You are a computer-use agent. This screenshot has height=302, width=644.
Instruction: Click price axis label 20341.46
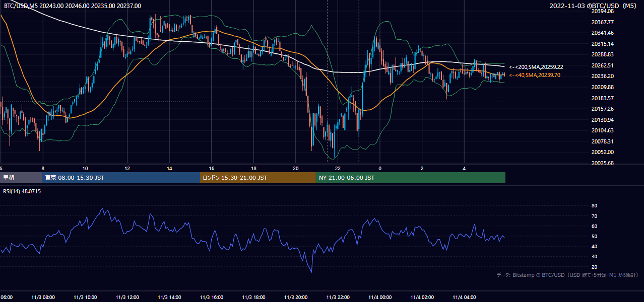pyautogui.click(x=602, y=33)
